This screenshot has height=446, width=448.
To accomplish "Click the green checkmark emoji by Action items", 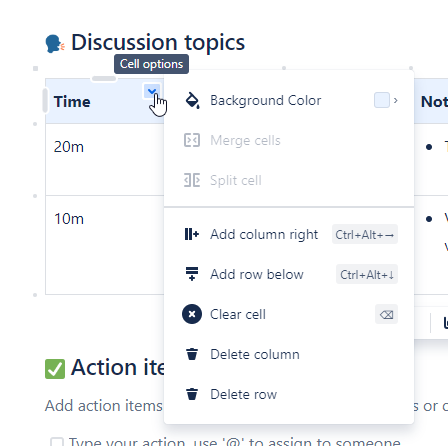I will [x=55, y=369].
